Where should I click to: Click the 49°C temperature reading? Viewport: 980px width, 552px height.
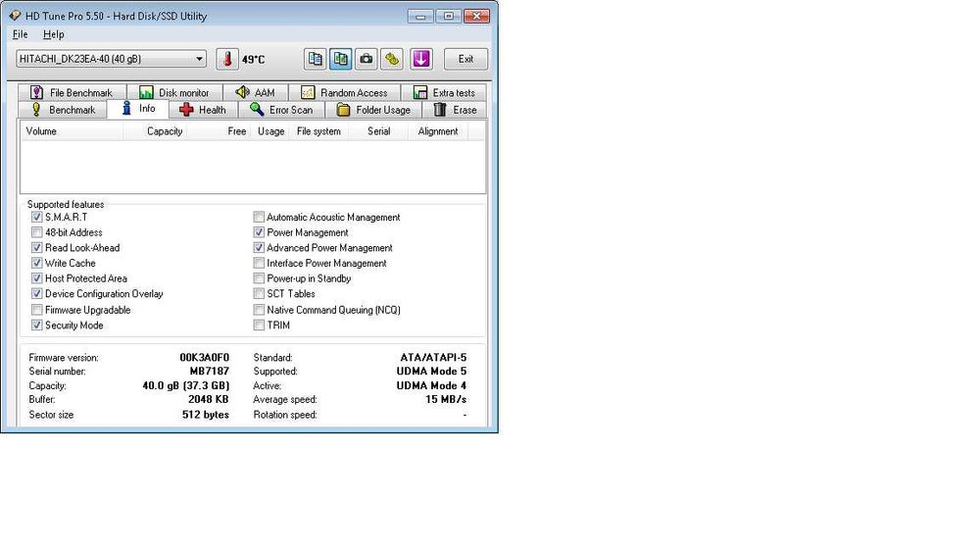point(253,60)
